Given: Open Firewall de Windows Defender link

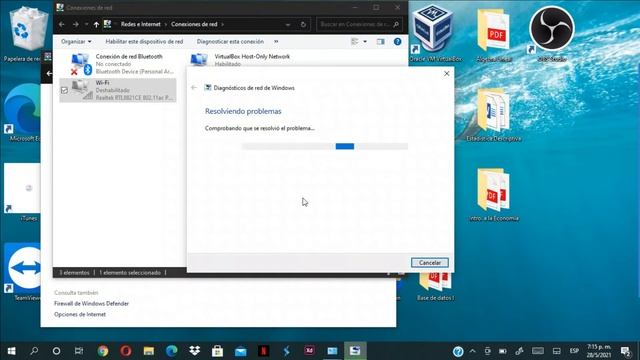Looking at the screenshot, I should tap(91, 304).
